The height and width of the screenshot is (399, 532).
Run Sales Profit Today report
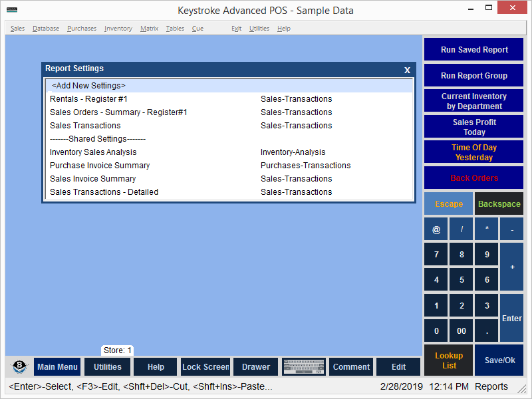coord(473,127)
